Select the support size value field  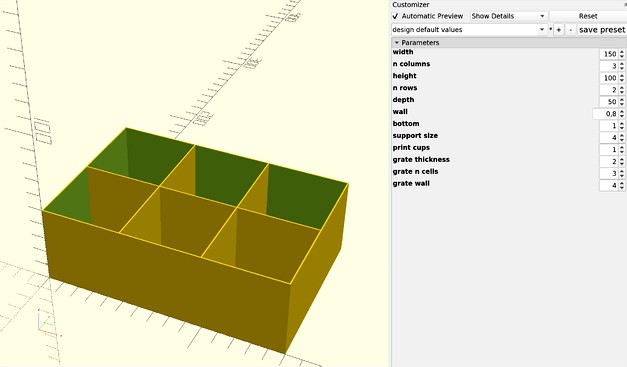tap(608, 138)
